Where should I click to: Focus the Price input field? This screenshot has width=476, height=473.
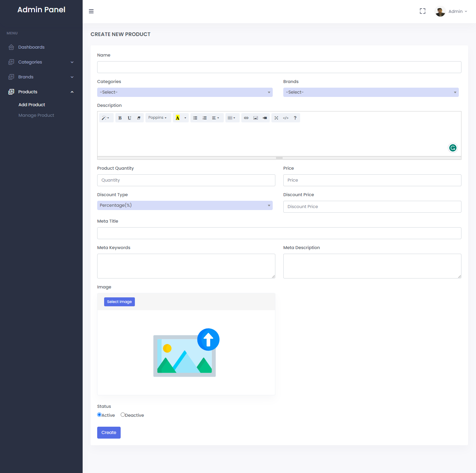(x=372, y=180)
